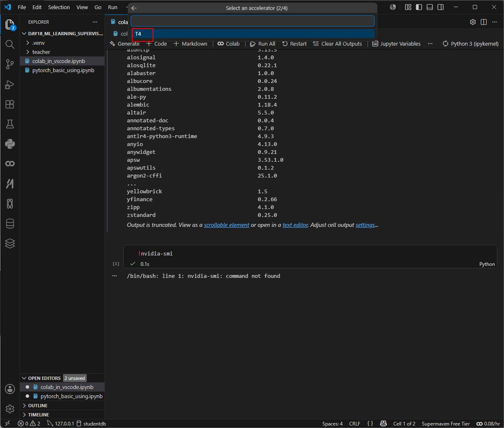
Task: Open the Colab sidebar icon
Action: pyautogui.click(x=10, y=164)
